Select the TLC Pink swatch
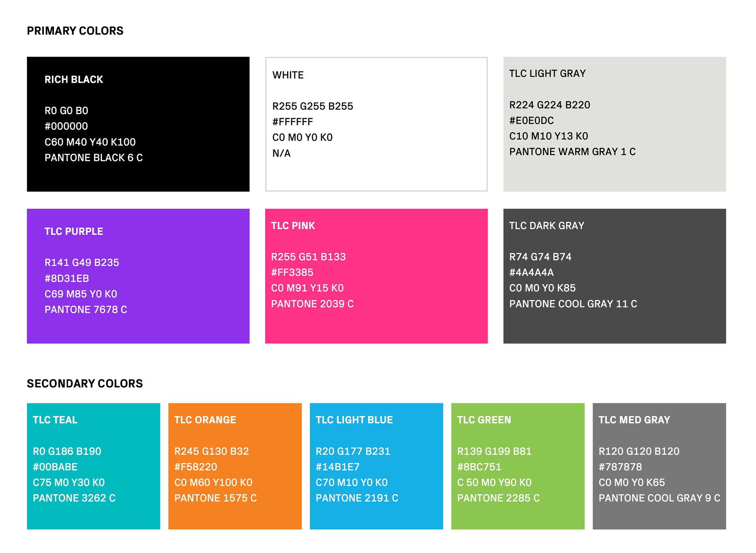The width and height of the screenshot is (756, 553). [376, 276]
